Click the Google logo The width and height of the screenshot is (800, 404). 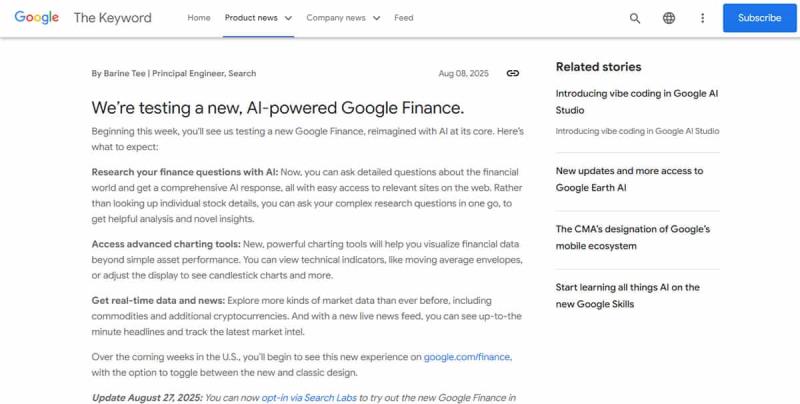[37, 17]
